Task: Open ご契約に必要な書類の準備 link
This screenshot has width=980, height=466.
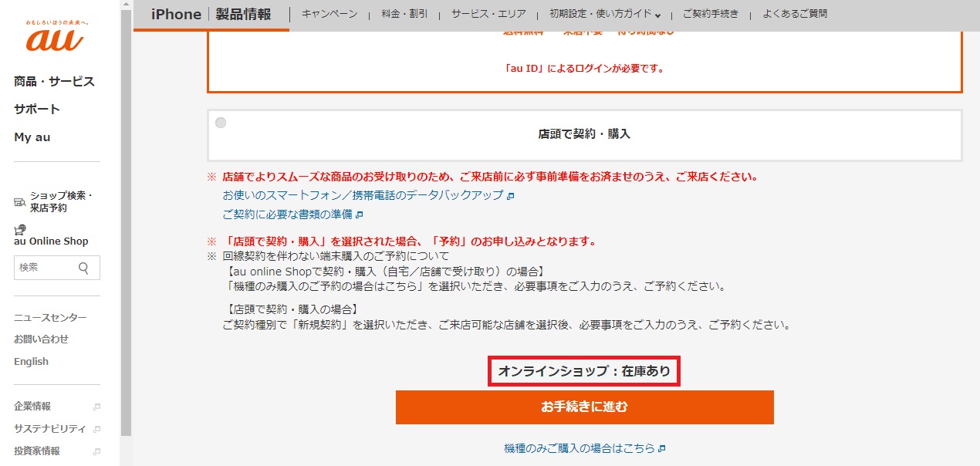Action: 287,214
